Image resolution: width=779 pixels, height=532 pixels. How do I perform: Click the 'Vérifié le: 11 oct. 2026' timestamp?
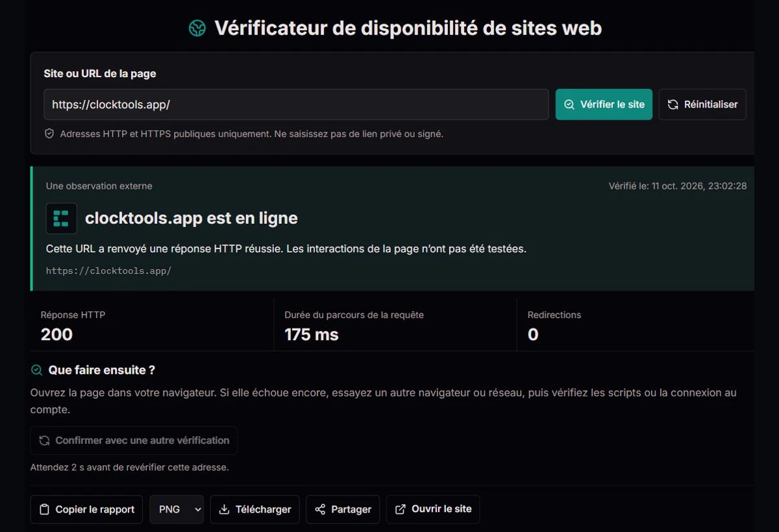click(678, 186)
